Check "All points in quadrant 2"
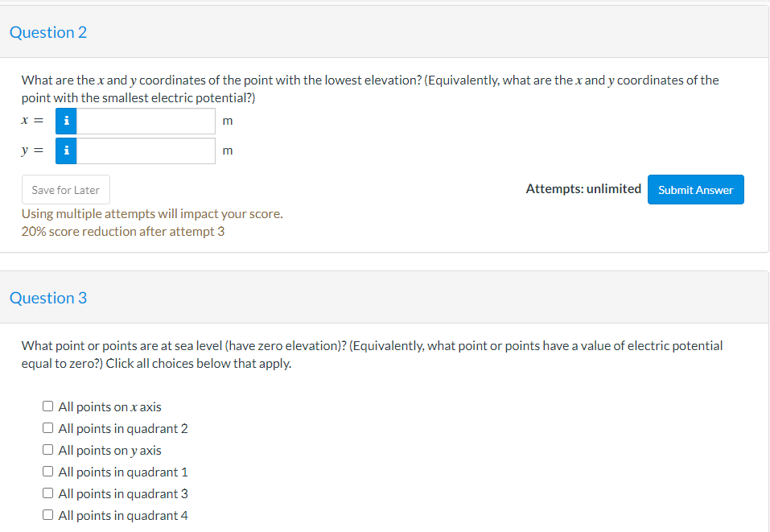This screenshot has height=532, width=770. (x=47, y=427)
